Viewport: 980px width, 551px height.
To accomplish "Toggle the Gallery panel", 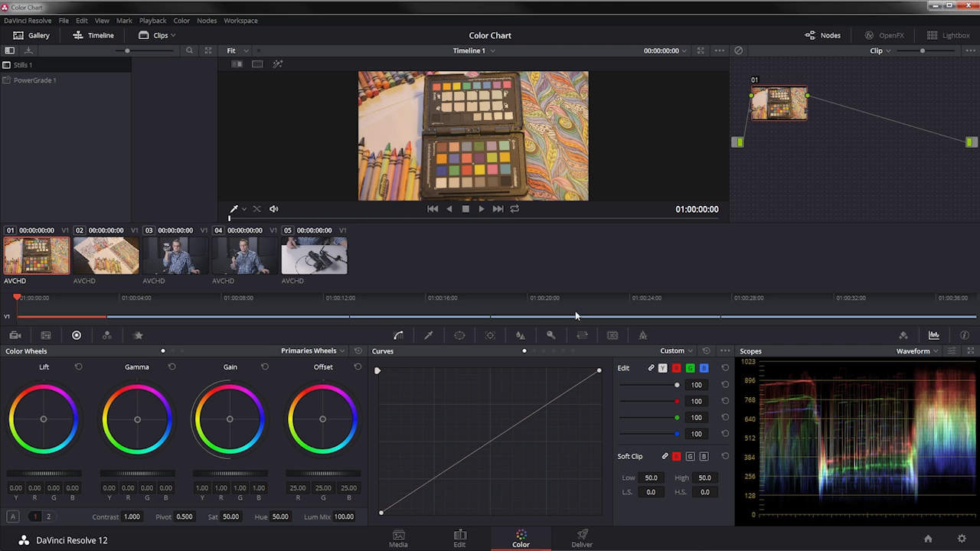I will [x=31, y=35].
